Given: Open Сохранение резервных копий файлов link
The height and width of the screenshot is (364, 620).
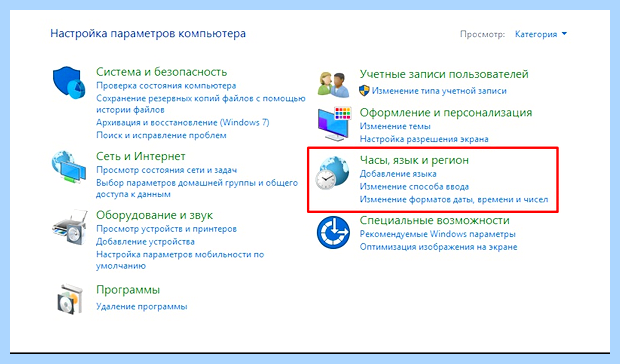Looking at the screenshot, I should tap(201, 104).
